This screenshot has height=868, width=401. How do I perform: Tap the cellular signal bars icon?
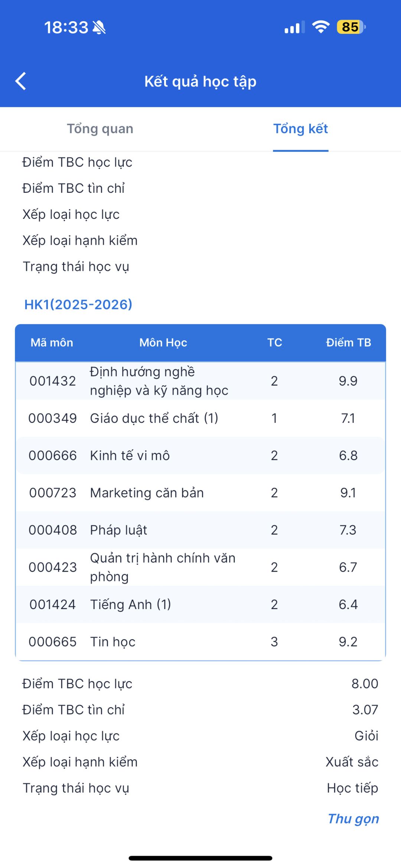294,27
